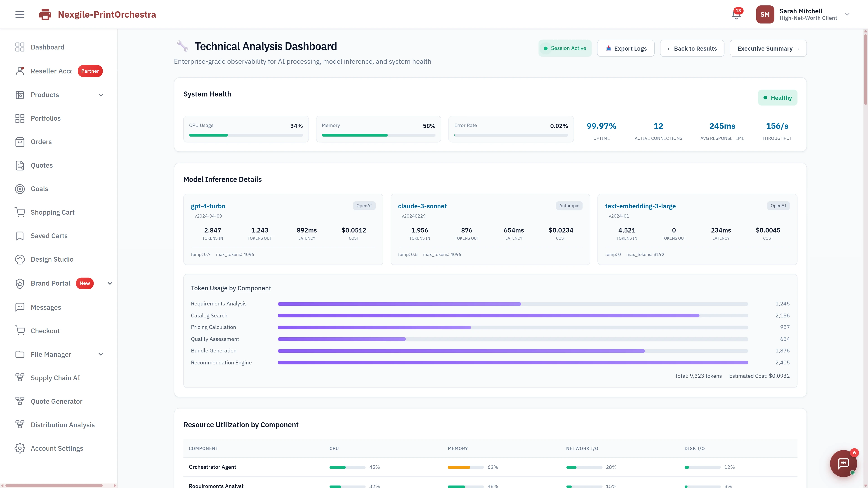
Task: Select Portfolios in the sidebar
Action: click(45, 118)
